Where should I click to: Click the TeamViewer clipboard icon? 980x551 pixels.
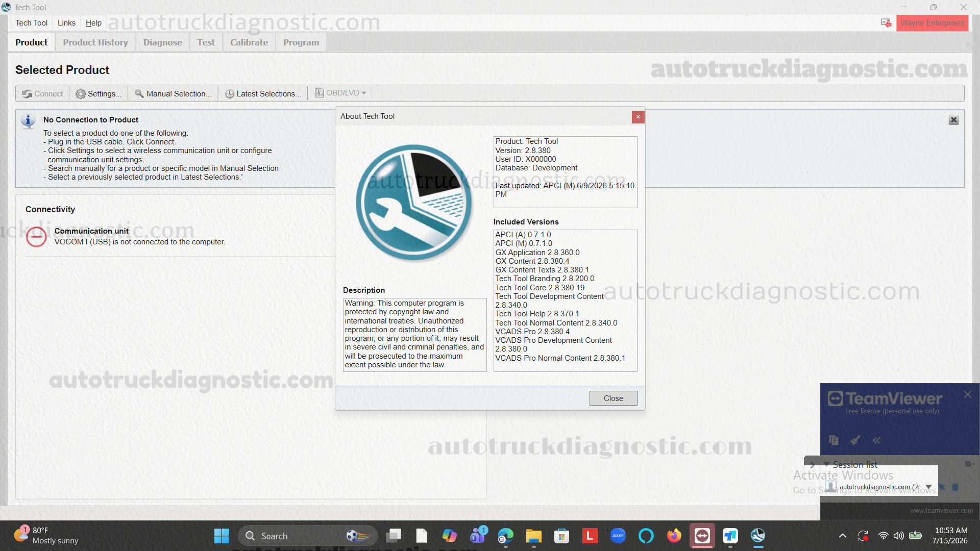tap(955, 487)
